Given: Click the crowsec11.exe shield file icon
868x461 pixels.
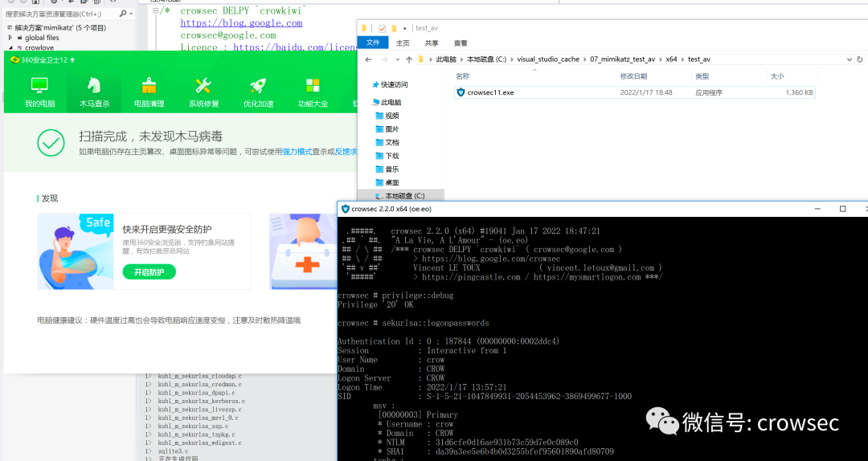Looking at the screenshot, I should [x=461, y=92].
